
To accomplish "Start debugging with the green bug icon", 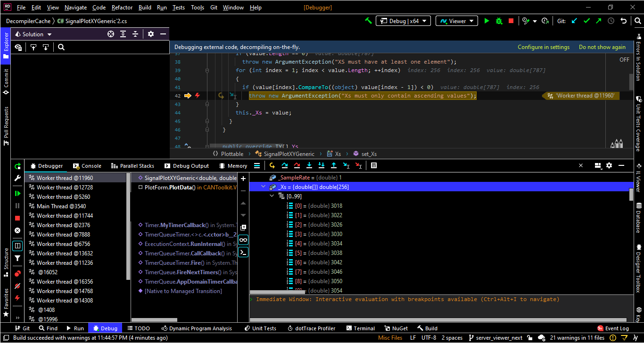I will click(499, 21).
